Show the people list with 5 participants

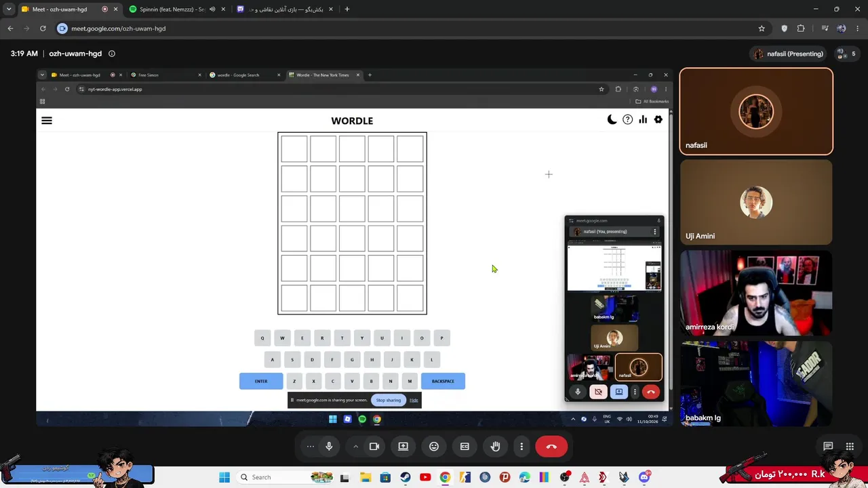click(846, 54)
